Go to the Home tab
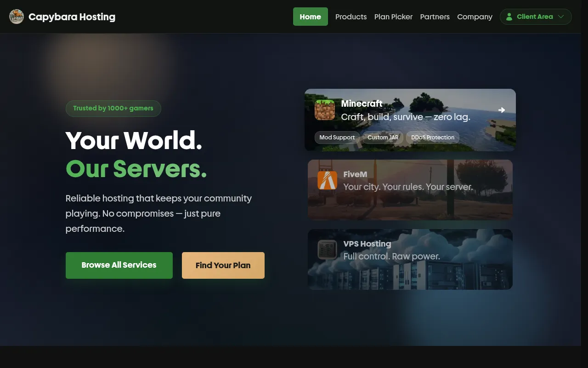This screenshot has width=588, height=368. (311, 17)
